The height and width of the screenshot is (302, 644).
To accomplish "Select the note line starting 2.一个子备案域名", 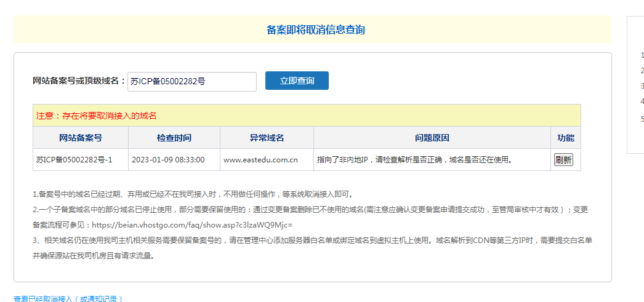I will tap(311, 210).
